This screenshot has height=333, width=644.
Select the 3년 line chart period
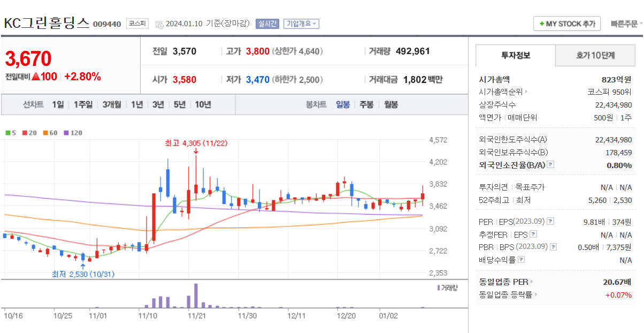point(158,104)
